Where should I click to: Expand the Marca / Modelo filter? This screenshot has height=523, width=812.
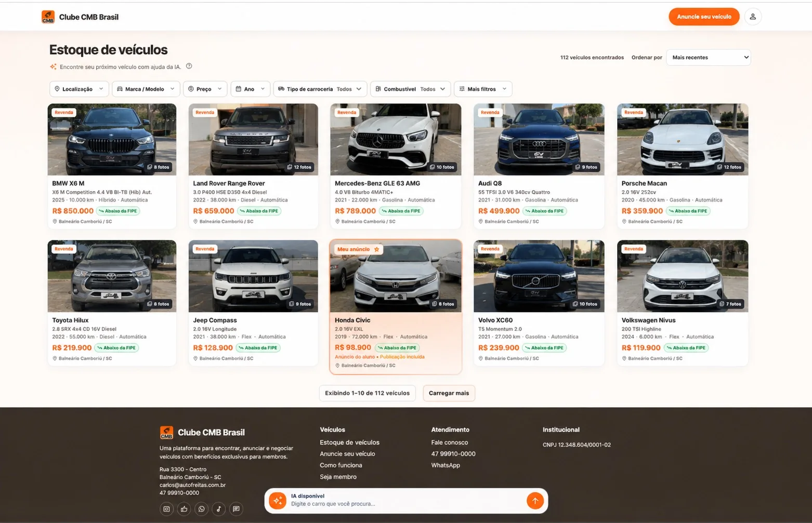[x=146, y=89]
